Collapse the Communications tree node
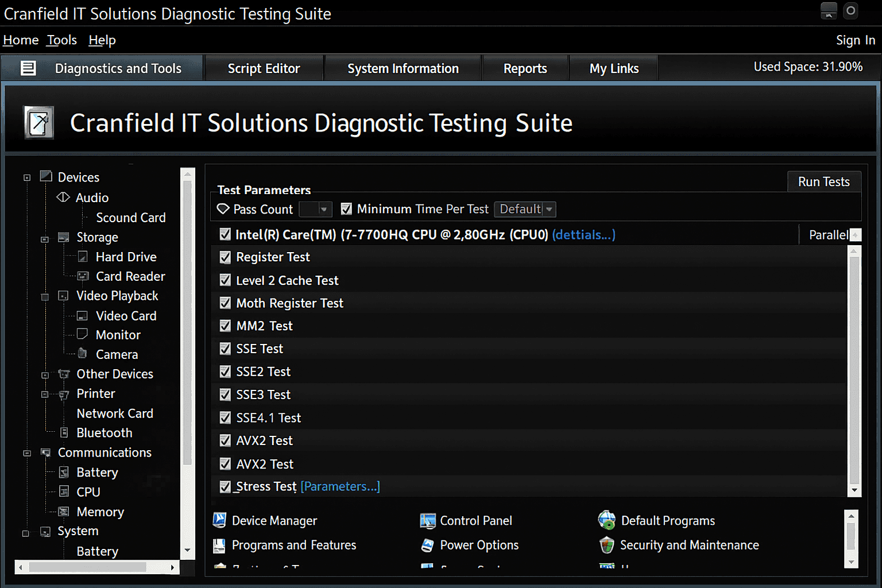Viewport: 882px width, 588px height. coord(26,453)
